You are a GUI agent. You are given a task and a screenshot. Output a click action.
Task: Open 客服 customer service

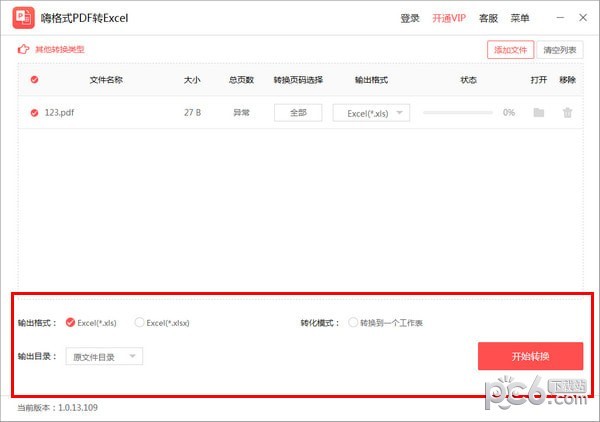[x=488, y=18]
